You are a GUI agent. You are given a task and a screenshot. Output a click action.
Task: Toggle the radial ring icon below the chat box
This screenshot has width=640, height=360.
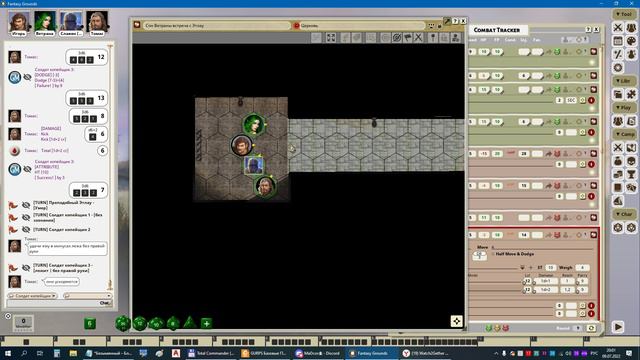8,316
